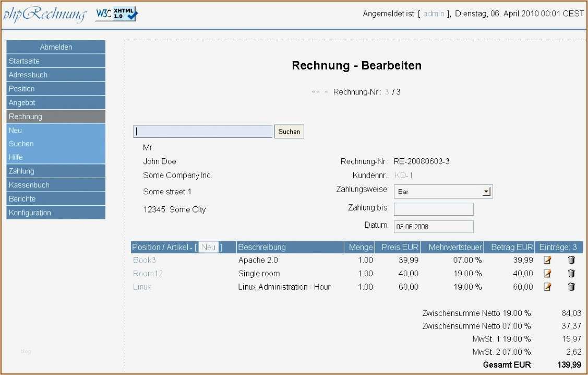Jump to first invoice with double-arrow
Screen dimensions: 588x375
coord(316,91)
